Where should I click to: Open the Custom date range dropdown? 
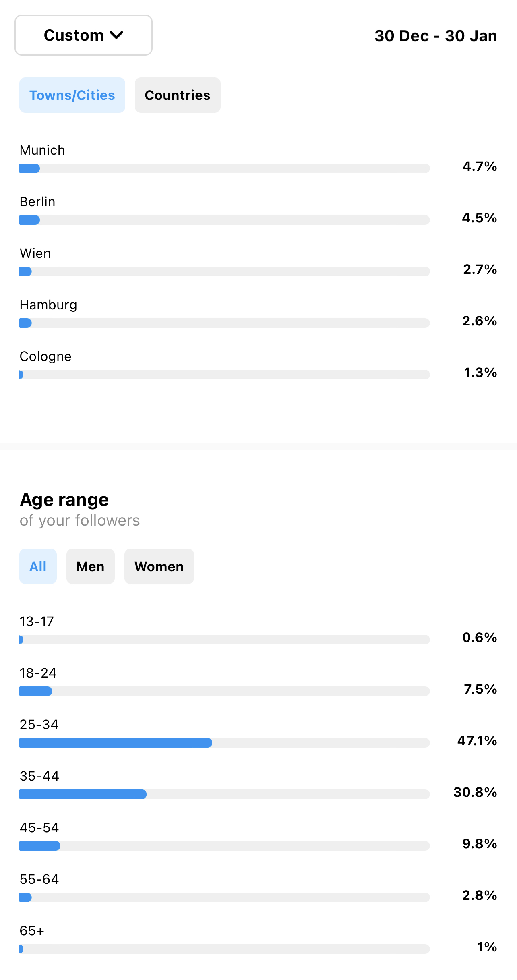83,35
